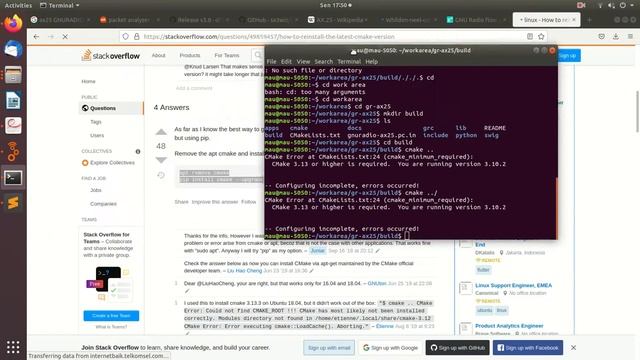Toggle reader view in the address bar
Screen dimensions: 640x360
pyautogui.click(x=530, y=36)
